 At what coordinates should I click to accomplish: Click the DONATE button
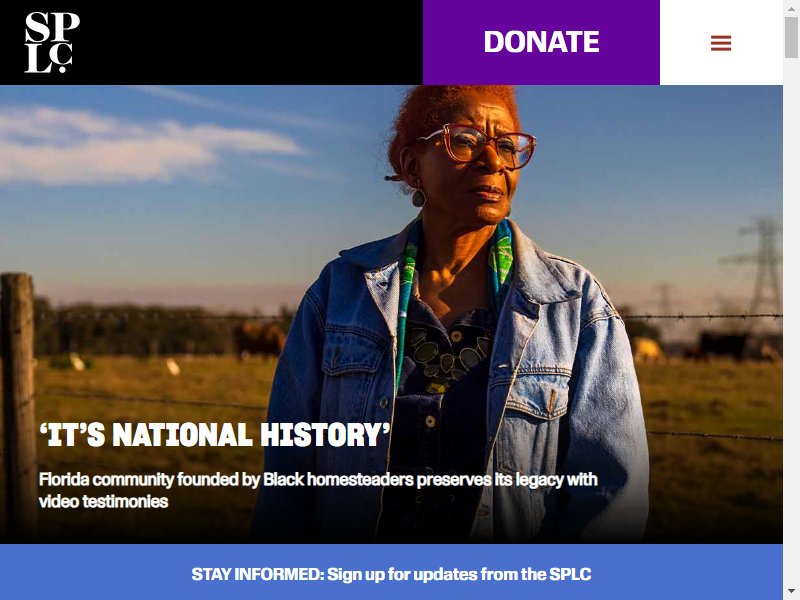(541, 42)
